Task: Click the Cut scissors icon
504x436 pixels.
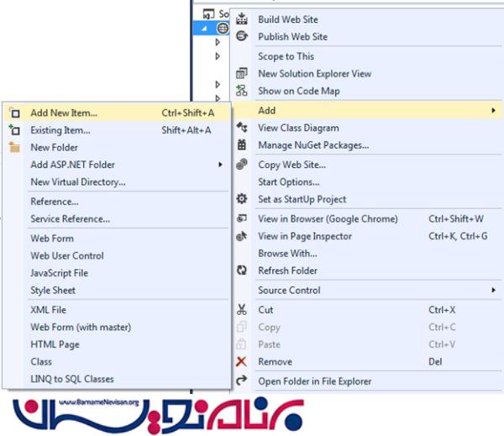Action: [243, 310]
